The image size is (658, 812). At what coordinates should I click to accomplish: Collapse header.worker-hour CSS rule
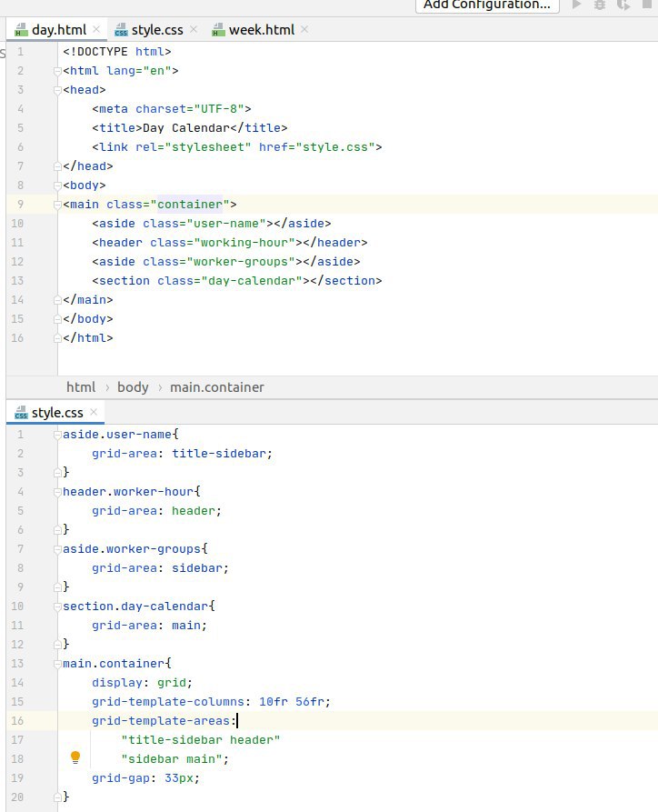click(57, 492)
